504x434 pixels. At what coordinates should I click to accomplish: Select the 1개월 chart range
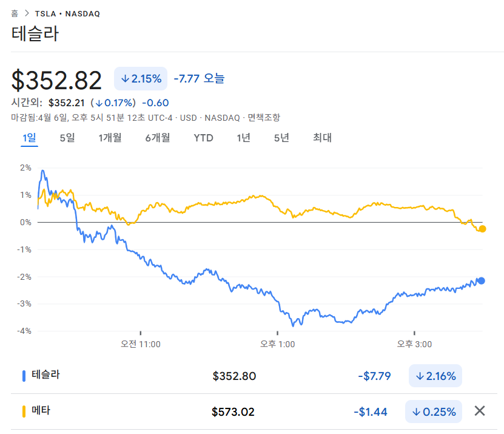(110, 138)
